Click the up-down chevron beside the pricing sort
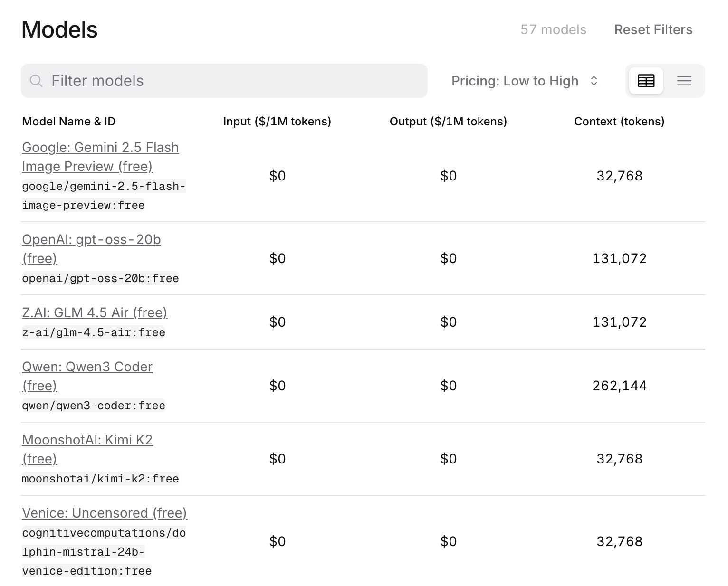728x586 pixels. 594,81
